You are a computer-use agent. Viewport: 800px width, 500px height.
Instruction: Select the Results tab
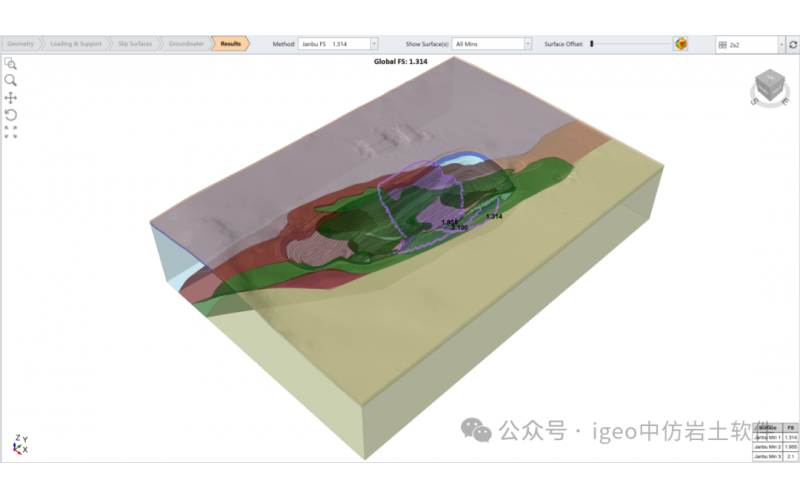[x=231, y=44]
